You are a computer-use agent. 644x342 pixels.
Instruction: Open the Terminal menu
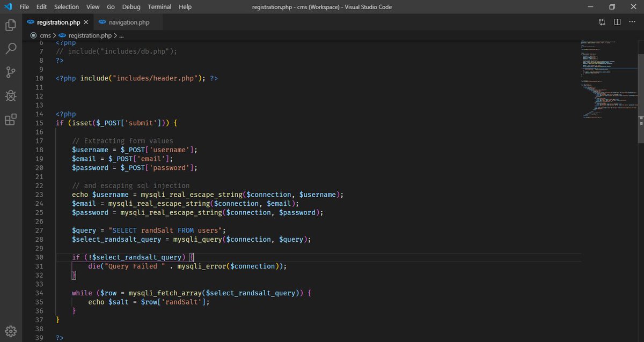point(160,7)
